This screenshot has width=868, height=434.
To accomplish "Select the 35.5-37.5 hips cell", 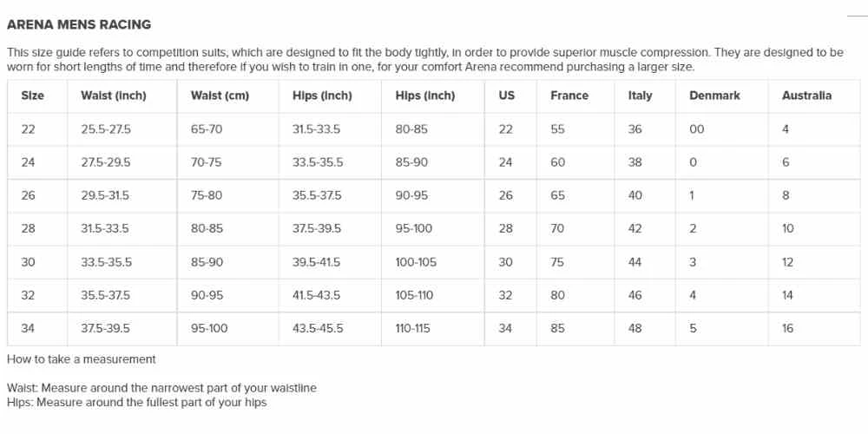I will pos(317,195).
